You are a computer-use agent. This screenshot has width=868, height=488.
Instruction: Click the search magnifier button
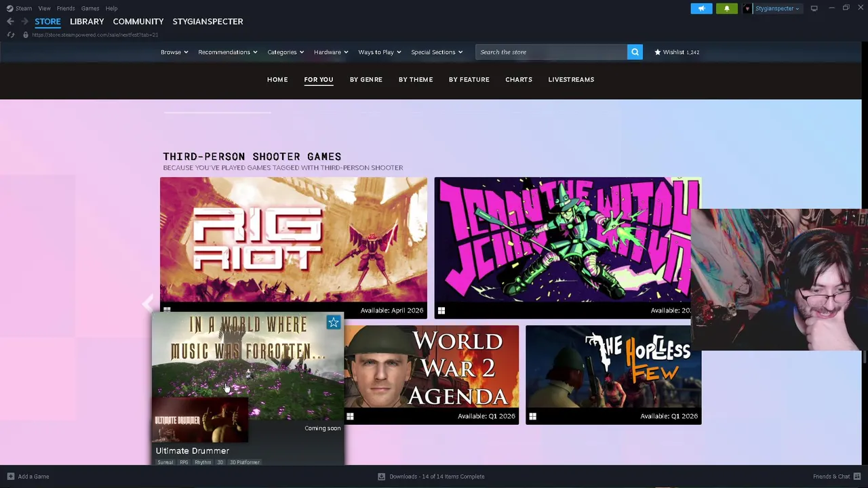pyautogui.click(x=635, y=52)
